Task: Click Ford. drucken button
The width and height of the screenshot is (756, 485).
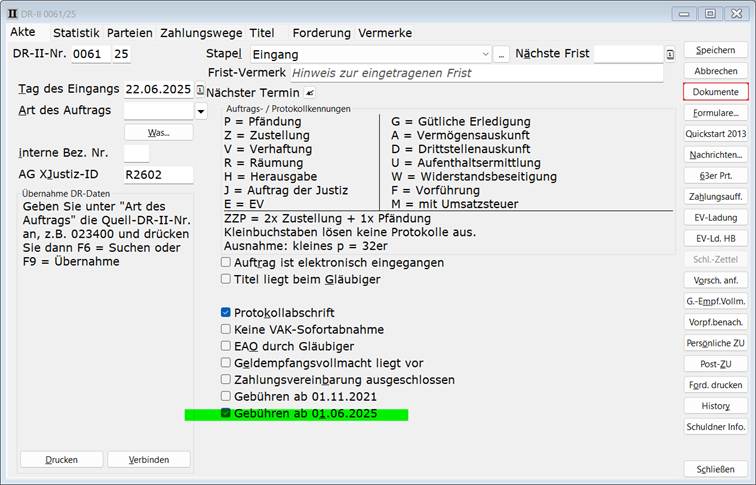Action: [x=716, y=385]
